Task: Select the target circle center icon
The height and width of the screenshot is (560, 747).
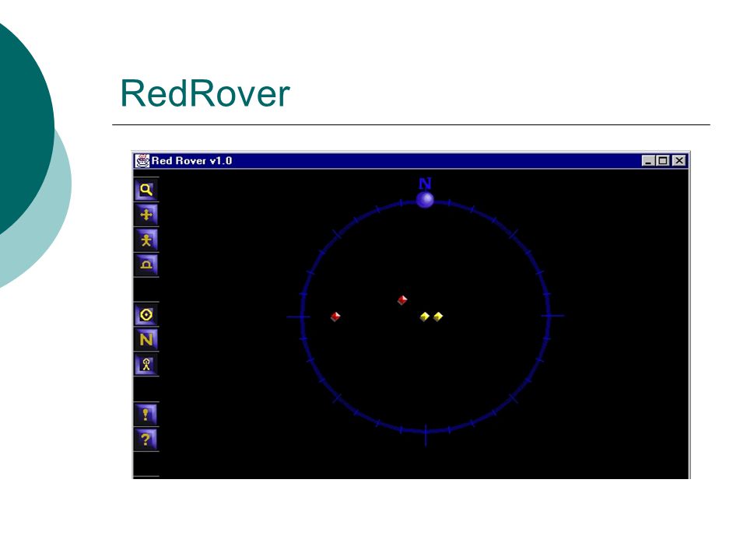Action: [146, 315]
